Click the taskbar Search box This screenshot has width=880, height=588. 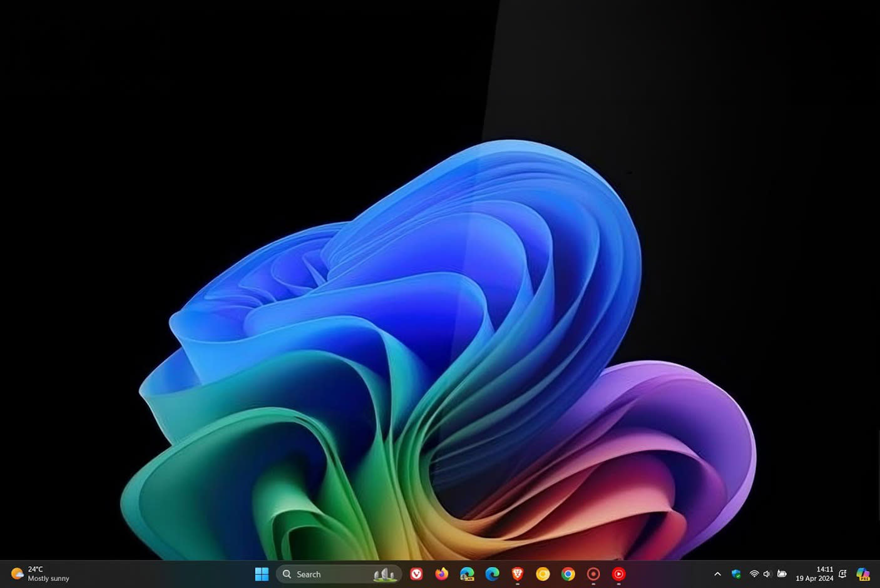tap(339, 574)
